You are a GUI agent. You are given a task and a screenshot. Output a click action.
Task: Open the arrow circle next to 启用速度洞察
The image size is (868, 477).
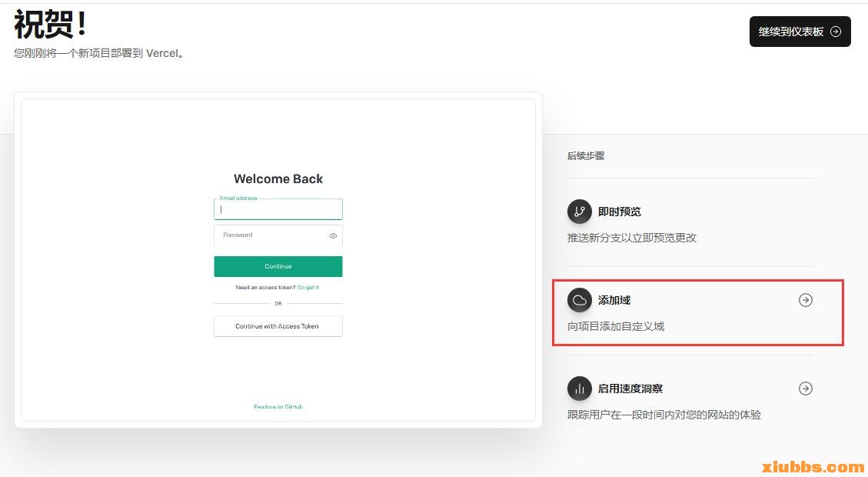point(806,389)
